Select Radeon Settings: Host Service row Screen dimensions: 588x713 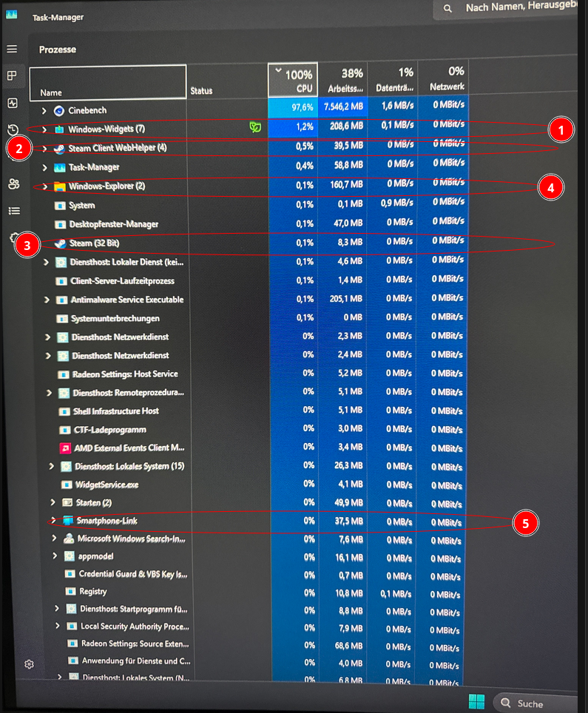251,374
